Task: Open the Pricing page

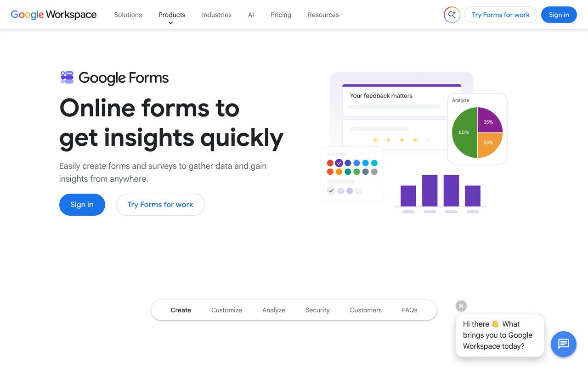Action: click(x=281, y=15)
